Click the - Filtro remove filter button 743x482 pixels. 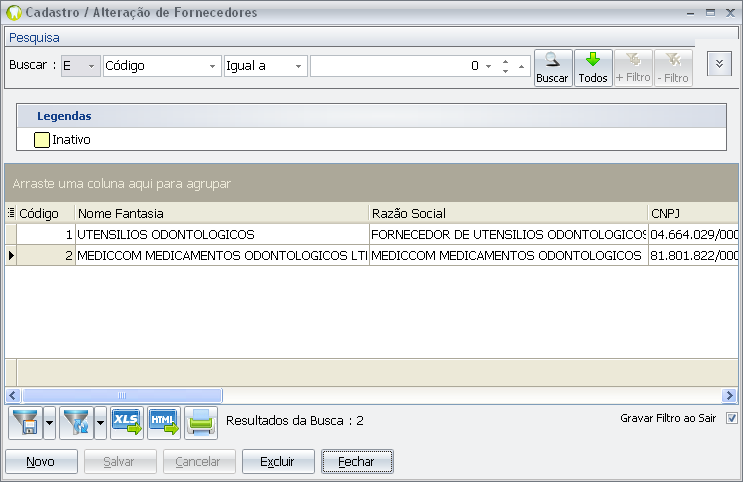(673, 68)
